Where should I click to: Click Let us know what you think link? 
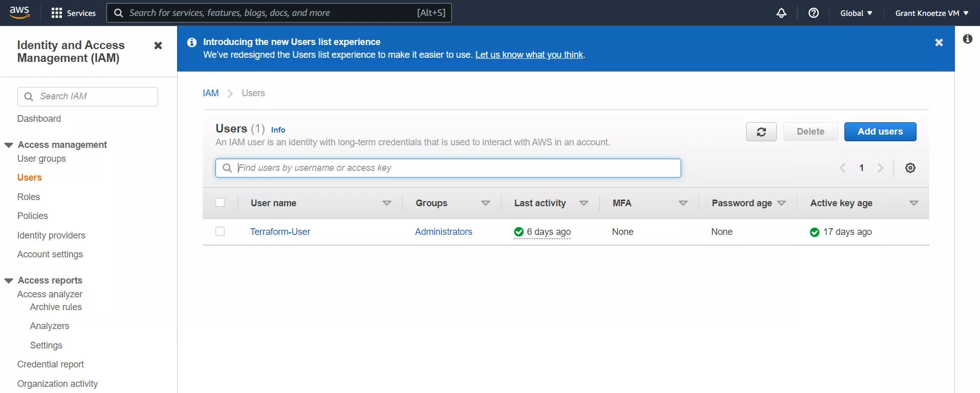[x=529, y=55]
